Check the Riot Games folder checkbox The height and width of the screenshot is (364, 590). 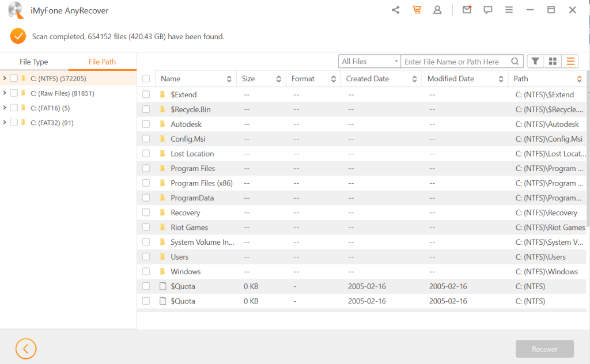[x=146, y=227]
